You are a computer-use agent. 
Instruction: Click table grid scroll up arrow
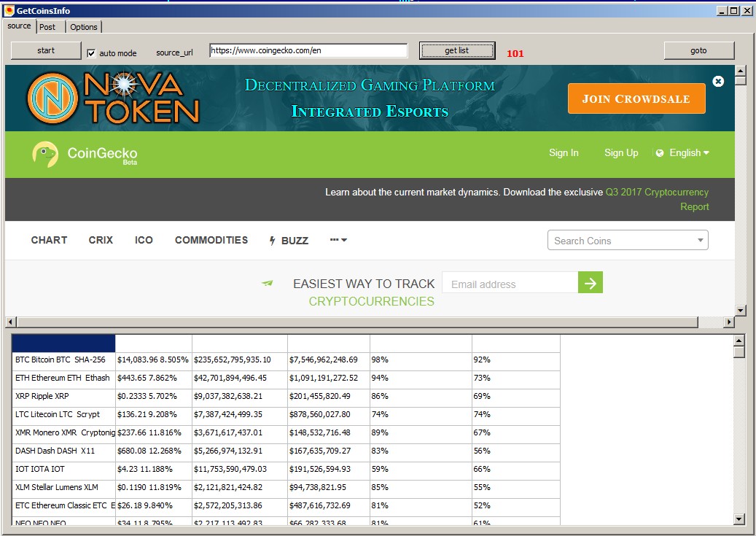[x=739, y=341]
